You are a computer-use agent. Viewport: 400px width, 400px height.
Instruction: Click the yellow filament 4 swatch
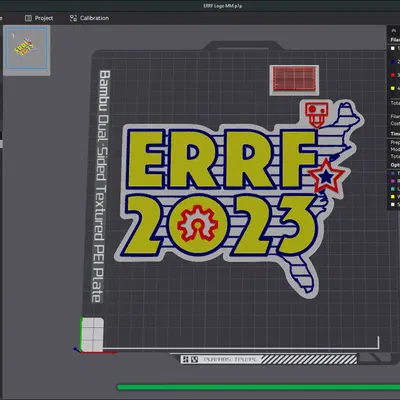pyautogui.click(x=393, y=88)
